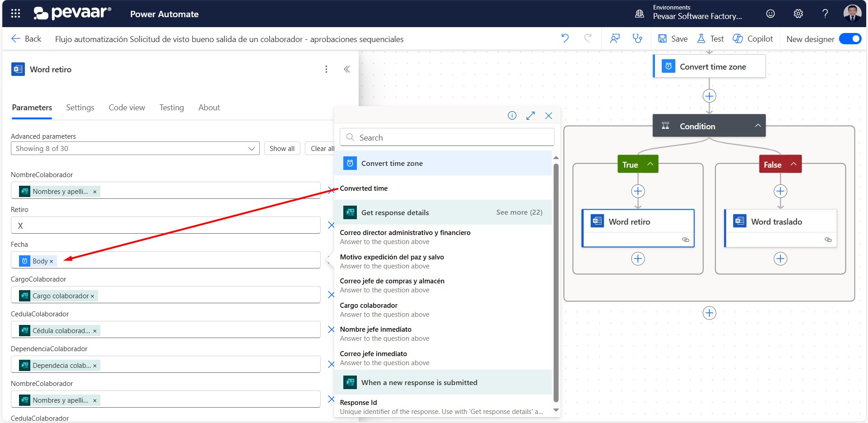The width and height of the screenshot is (868, 423).
Task: Click the Word retiro panel more options dots
Action: 326,69
